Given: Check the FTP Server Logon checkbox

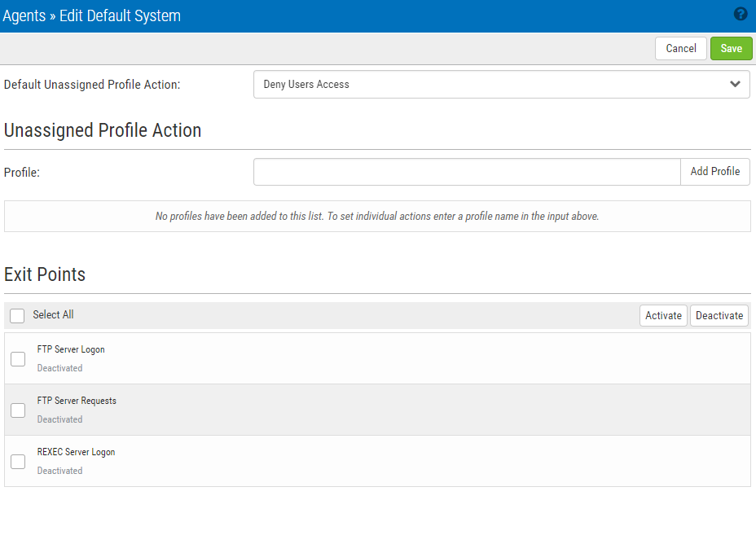Looking at the screenshot, I should pos(18,359).
